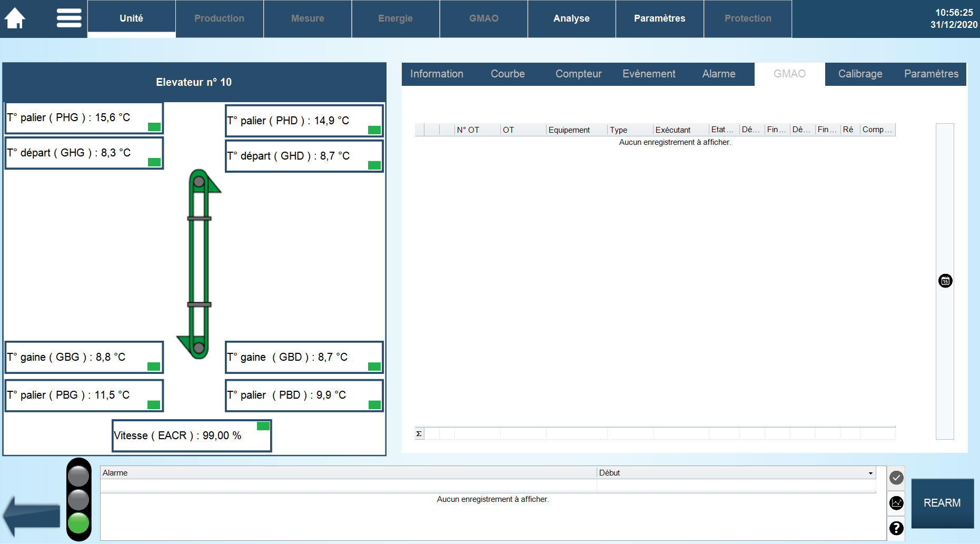Image resolution: width=980 pixels, height=544 pixels.
Task: Click the Home icon
Action: [x=15, y=18]
